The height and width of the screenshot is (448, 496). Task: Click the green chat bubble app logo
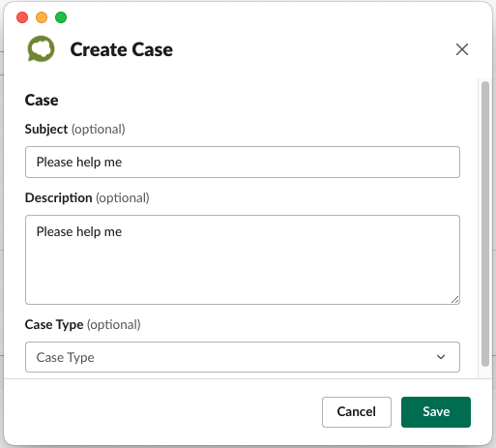pos(41,48)
